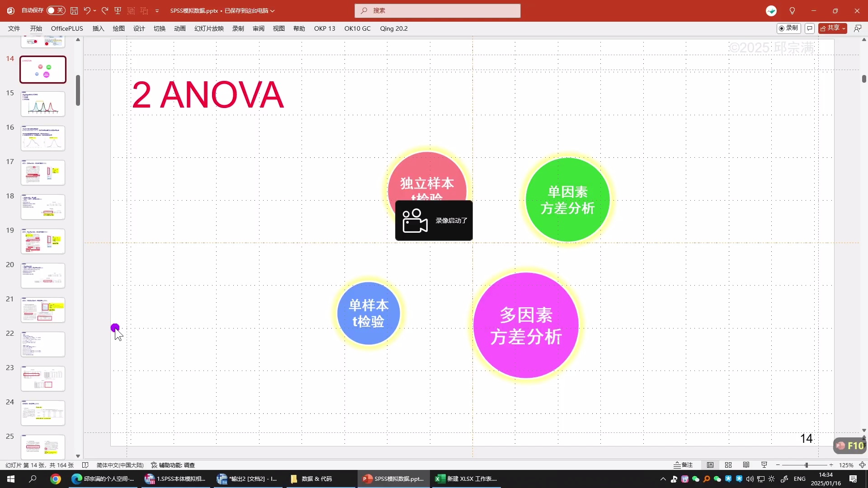Switch to Reading view icon
Image resolution: width=868 pixels, height=488 pixels.
coord(746,465)
